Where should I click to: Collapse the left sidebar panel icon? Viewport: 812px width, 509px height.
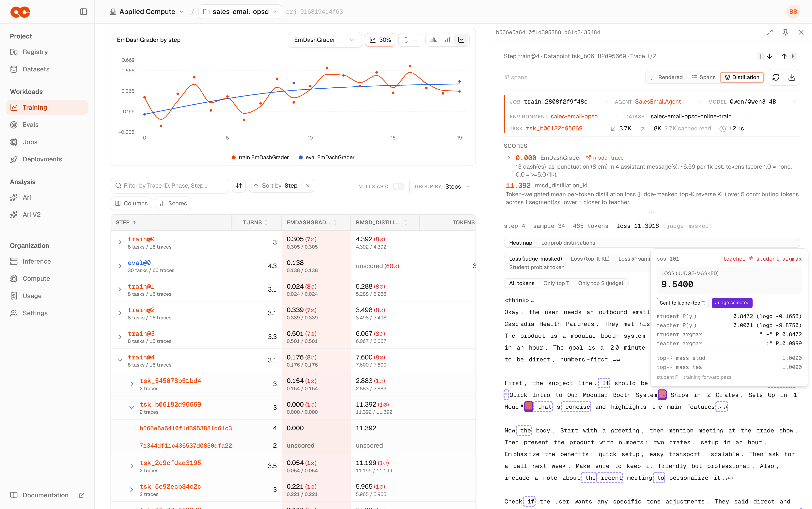pos(84,12)
